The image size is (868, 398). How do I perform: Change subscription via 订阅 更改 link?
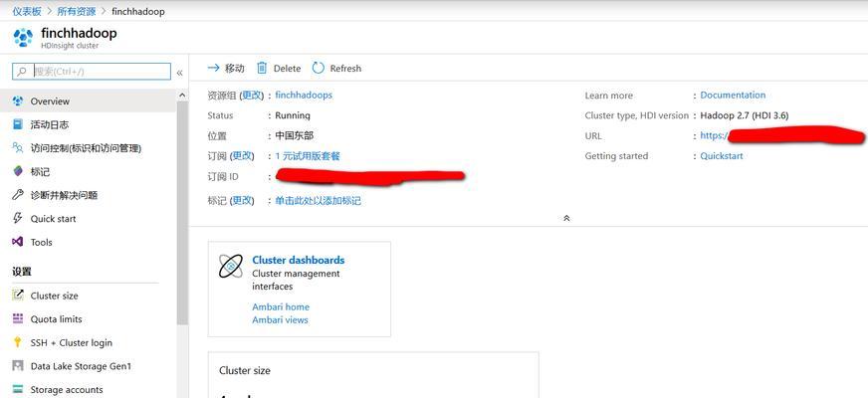tap(242, 156)
